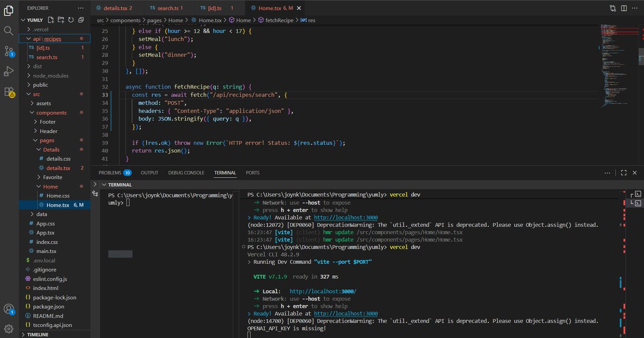This screenshot has width=644, height=338.
Task: Open Run and Debug view
Action: click(9, 71)
